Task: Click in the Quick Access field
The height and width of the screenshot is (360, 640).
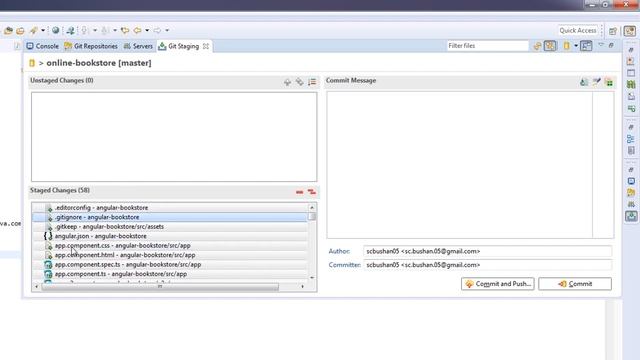Action: pyautogui.click(x=578, y=31)
